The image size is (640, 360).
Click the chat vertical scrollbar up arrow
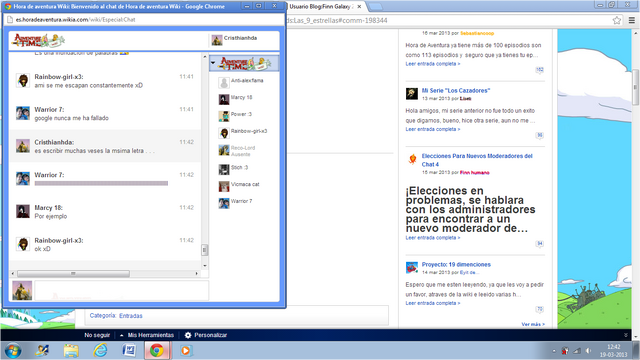[x=205, y=57]
